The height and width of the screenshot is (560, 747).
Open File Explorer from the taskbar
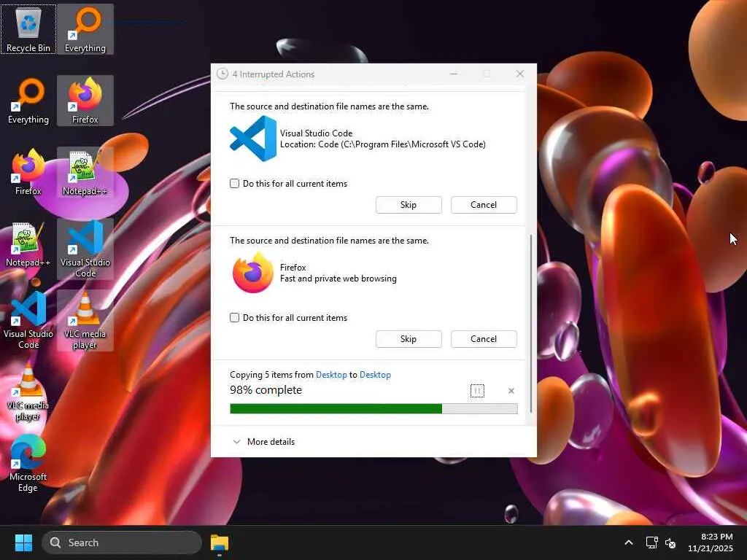pos(220,542)
